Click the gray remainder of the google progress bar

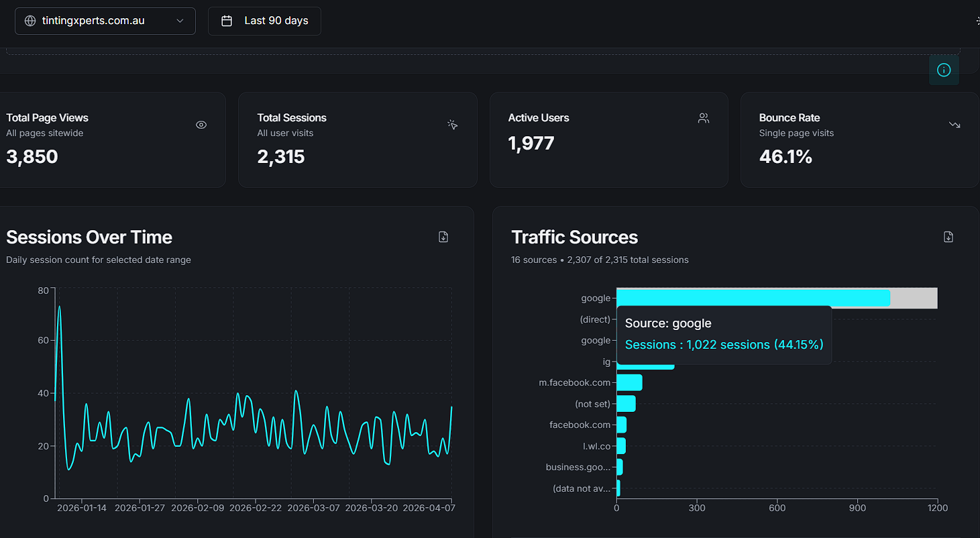[x=914, y=298]
